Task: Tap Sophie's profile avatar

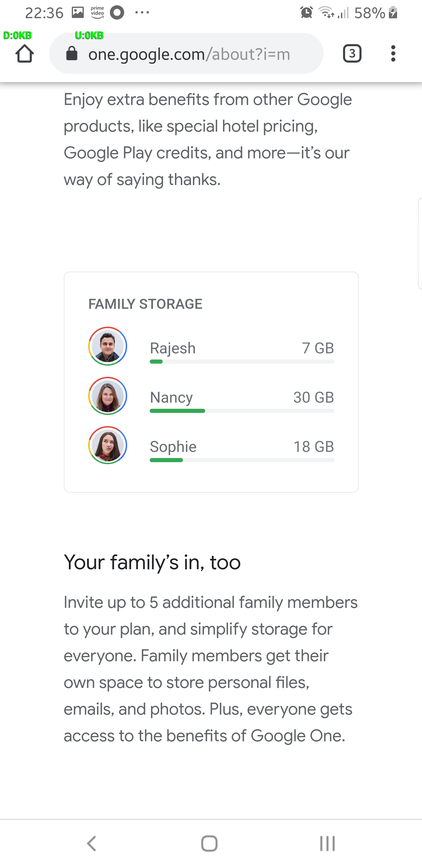Action: pos(108,445)
